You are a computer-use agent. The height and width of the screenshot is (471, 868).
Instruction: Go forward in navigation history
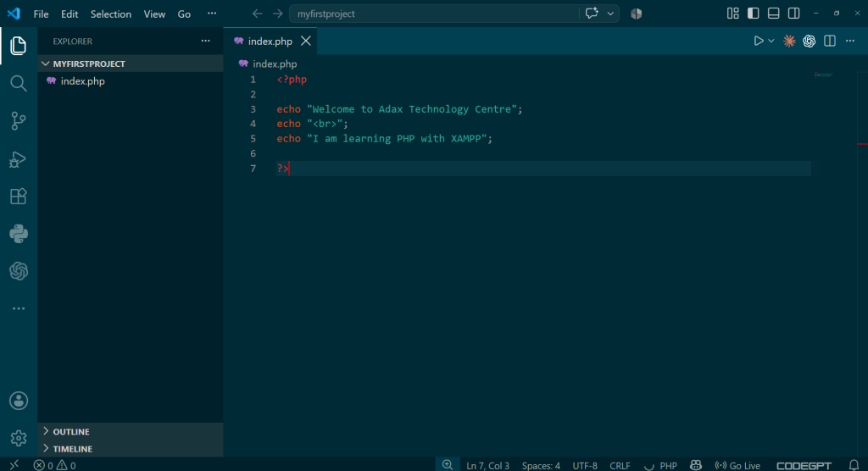(277, 14)
